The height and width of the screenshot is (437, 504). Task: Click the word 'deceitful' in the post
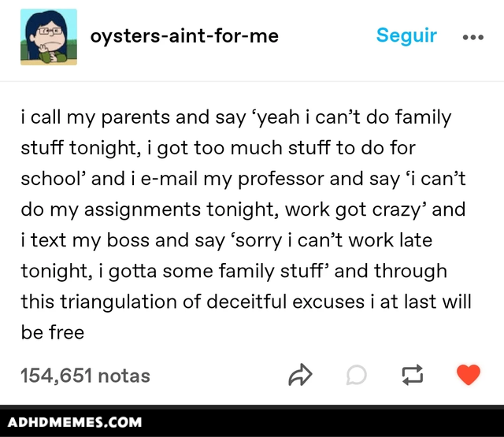[246, 302]
